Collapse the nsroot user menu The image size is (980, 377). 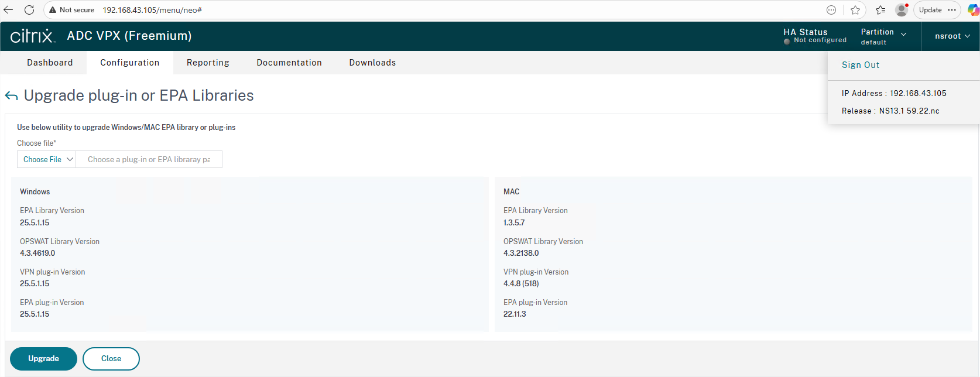click(952, 36)
